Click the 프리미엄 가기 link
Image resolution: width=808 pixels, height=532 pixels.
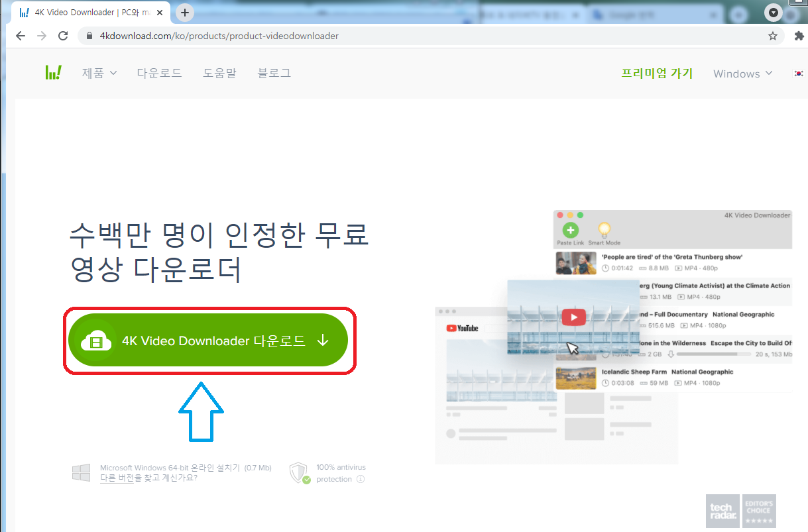657,74
